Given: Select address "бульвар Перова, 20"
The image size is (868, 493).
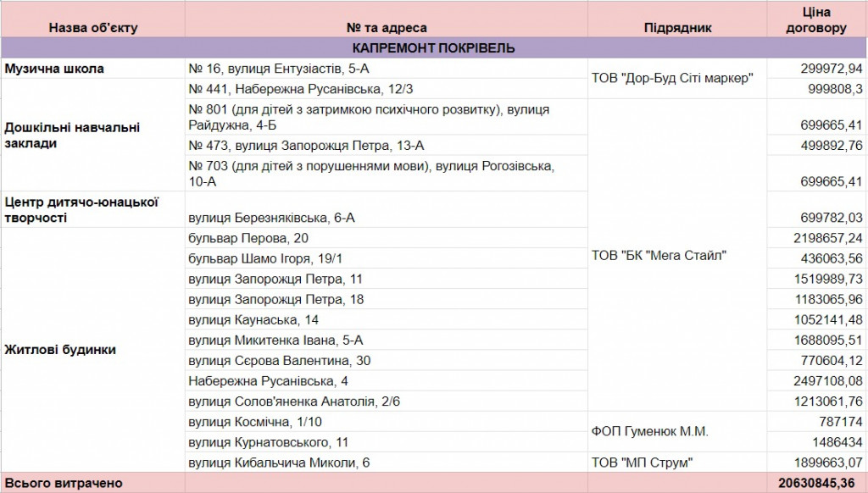Looking at the screenshot, I should 248,238.
